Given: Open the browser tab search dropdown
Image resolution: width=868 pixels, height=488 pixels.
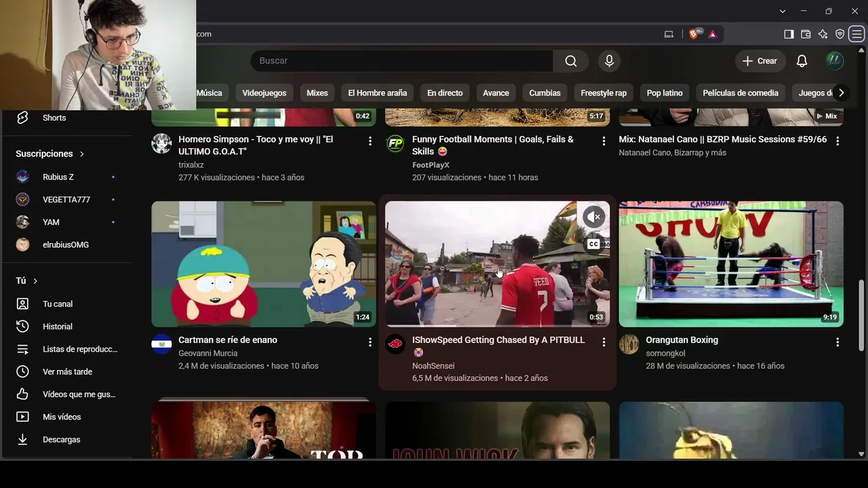Looking at the screenshot, I should [783, 12].
